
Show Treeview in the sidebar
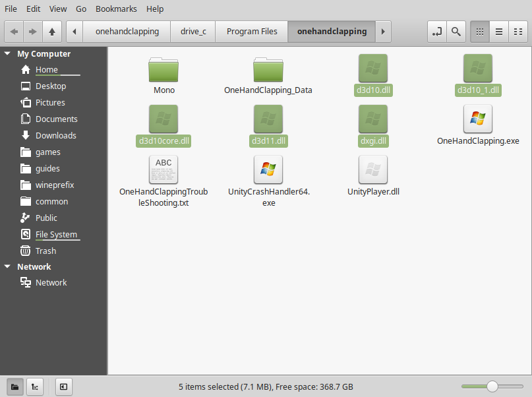[x=34, y=387]
